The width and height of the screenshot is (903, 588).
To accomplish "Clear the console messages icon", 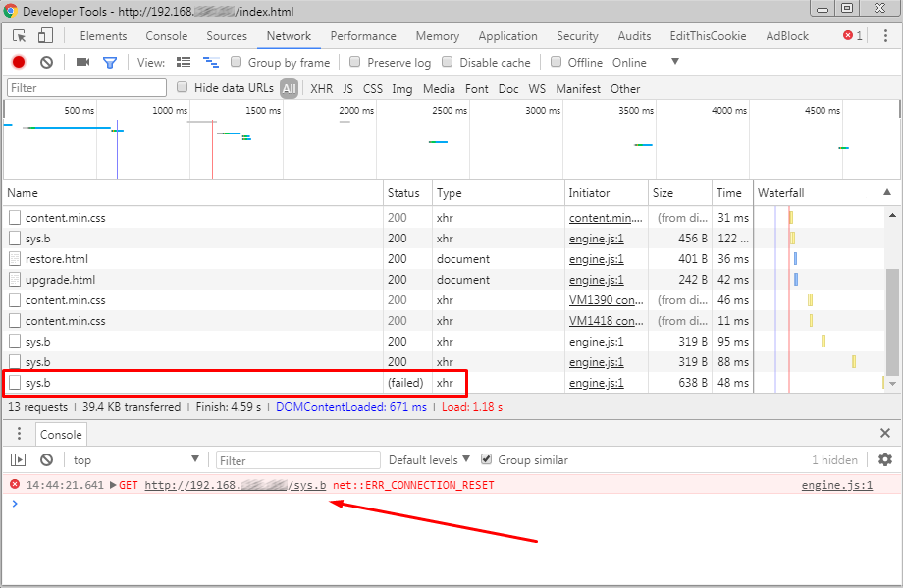I will pos(45,458).
